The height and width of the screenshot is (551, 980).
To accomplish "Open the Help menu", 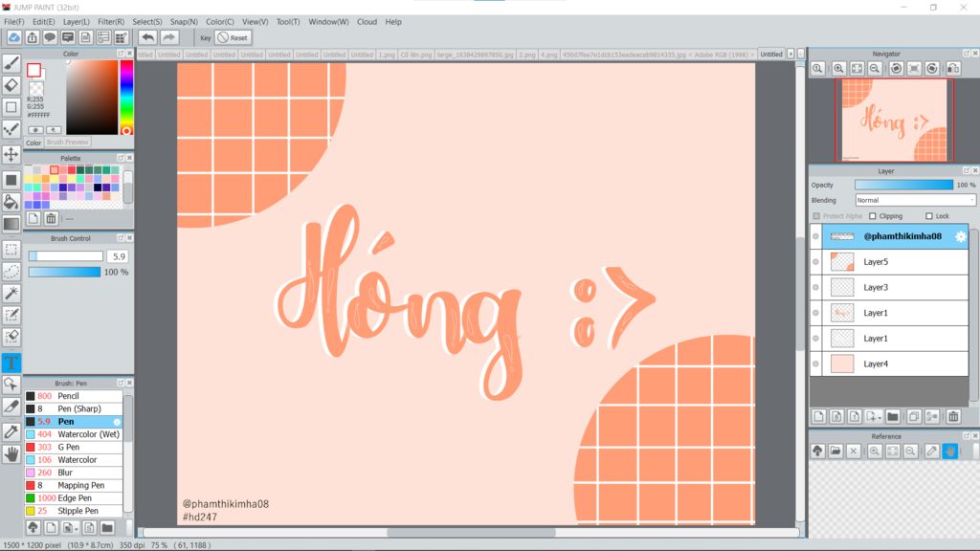I will 393,22.
